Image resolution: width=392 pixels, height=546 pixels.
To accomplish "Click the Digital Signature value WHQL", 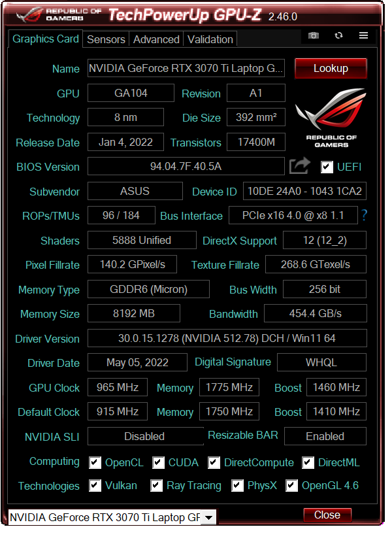I will pos(321,362).
